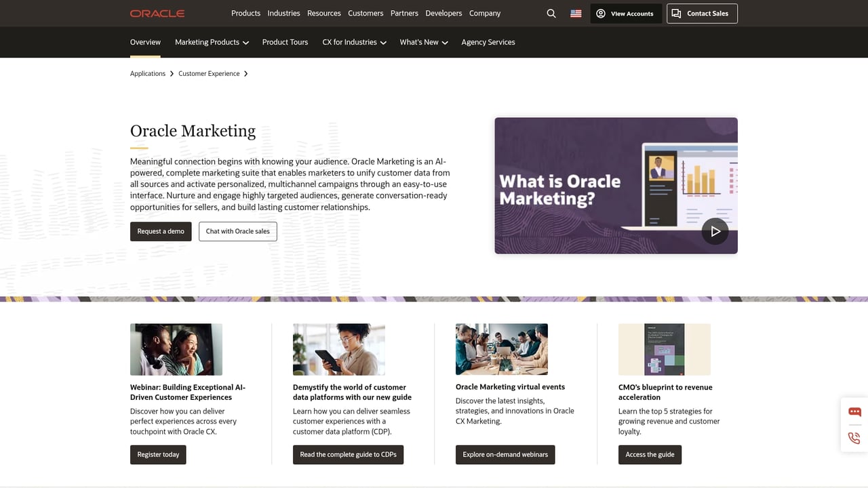Viewport: 868px width, 488px height.
Task: Click the US flag country selector icon
Action: (x=575, y=13)
